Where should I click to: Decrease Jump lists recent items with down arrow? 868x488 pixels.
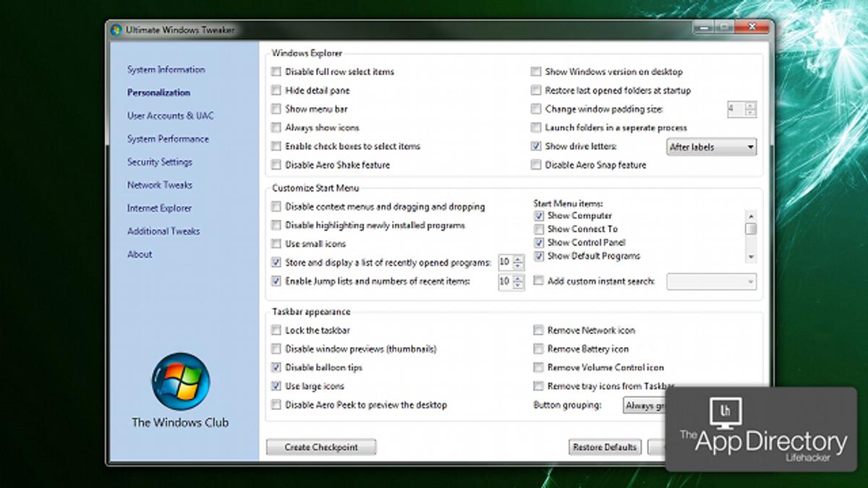tap(518, 286)
